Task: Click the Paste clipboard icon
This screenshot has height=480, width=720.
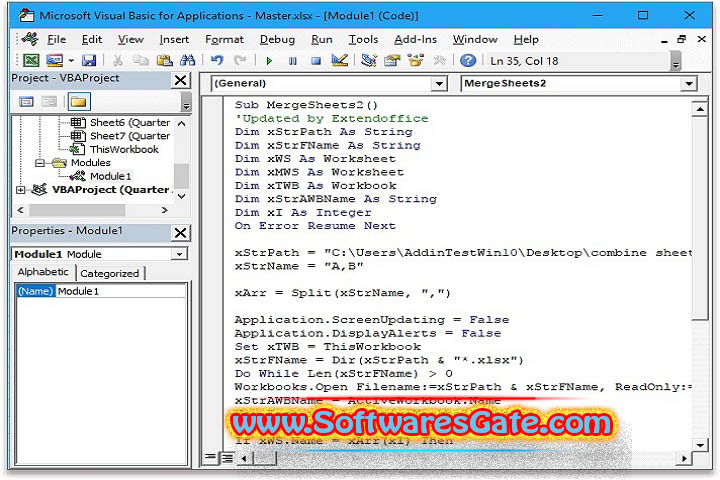Action: click(x=164, y=61)
